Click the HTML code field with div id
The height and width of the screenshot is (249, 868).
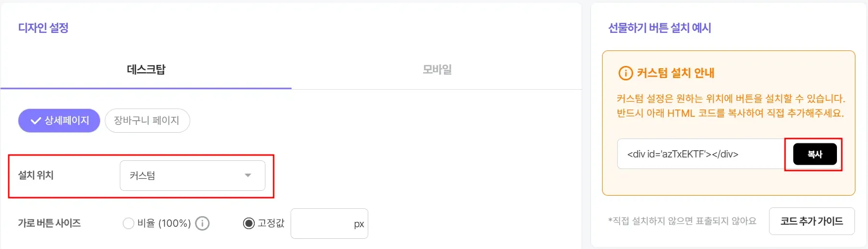(701, 154)
